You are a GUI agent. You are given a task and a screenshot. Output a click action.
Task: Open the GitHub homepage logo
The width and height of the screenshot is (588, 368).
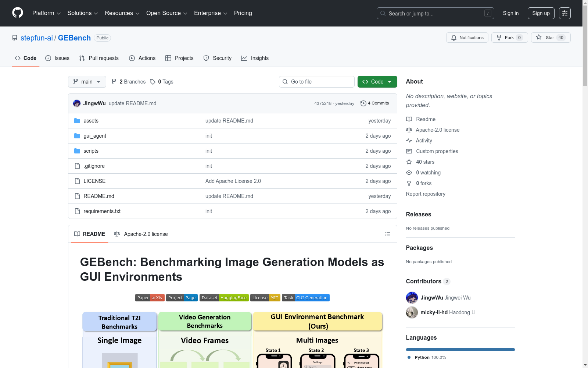(18, 13)
